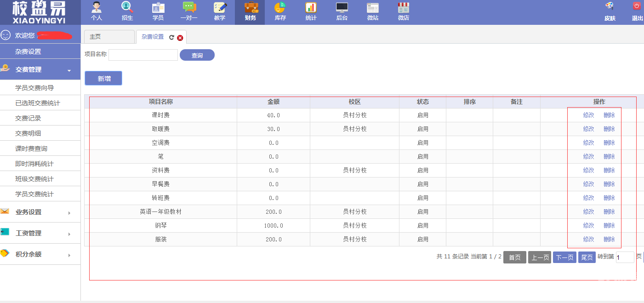Open the 微站 module icon
Image resolution: width=644 pixels, height=303 pixels.
[x=373, y=12]
